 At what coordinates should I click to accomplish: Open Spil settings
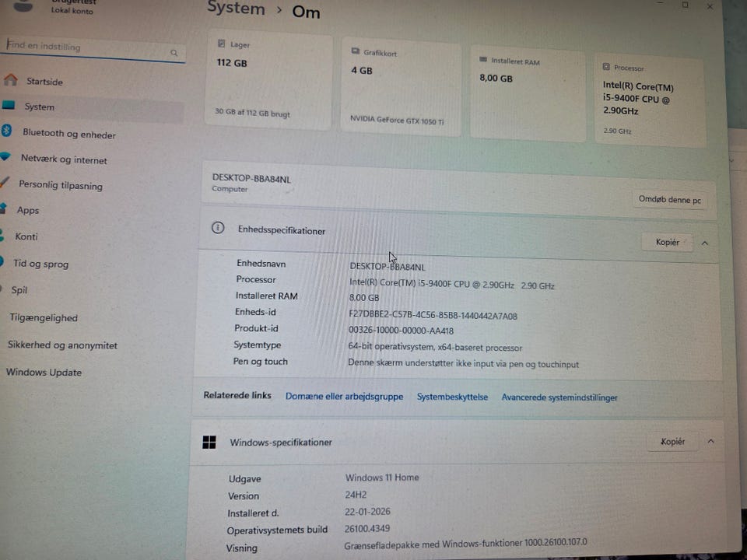point(19,290)
